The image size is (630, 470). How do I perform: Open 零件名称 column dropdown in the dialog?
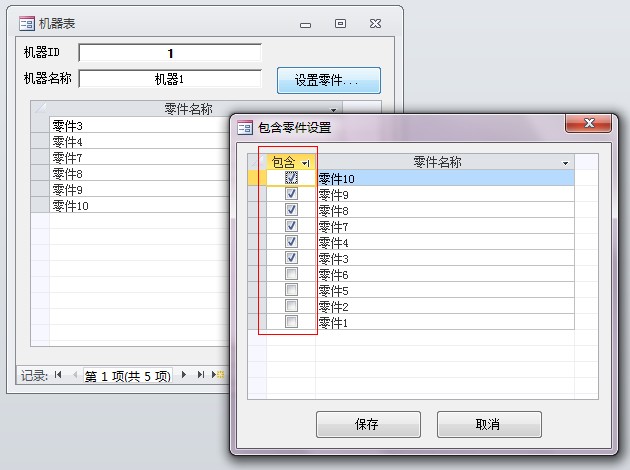(565, 163)
